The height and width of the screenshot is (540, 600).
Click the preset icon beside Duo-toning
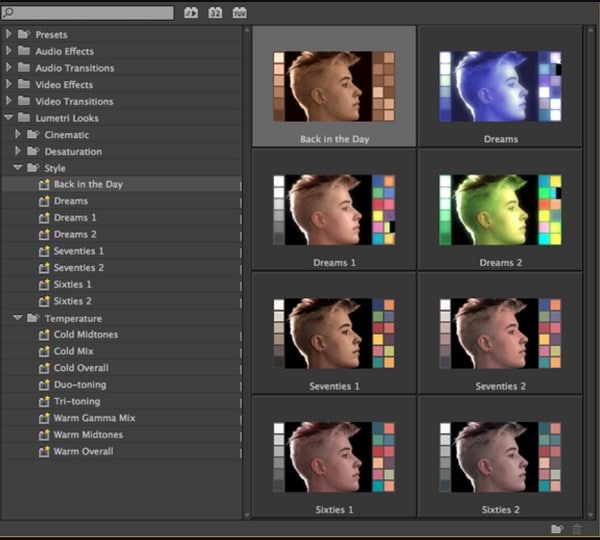(43, 385)
